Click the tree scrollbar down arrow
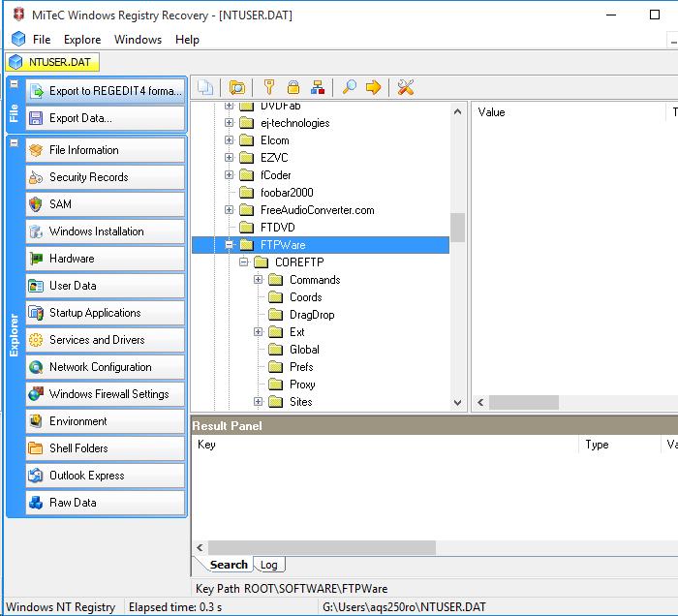Screen dimensions: 678x616 point(457,403)
